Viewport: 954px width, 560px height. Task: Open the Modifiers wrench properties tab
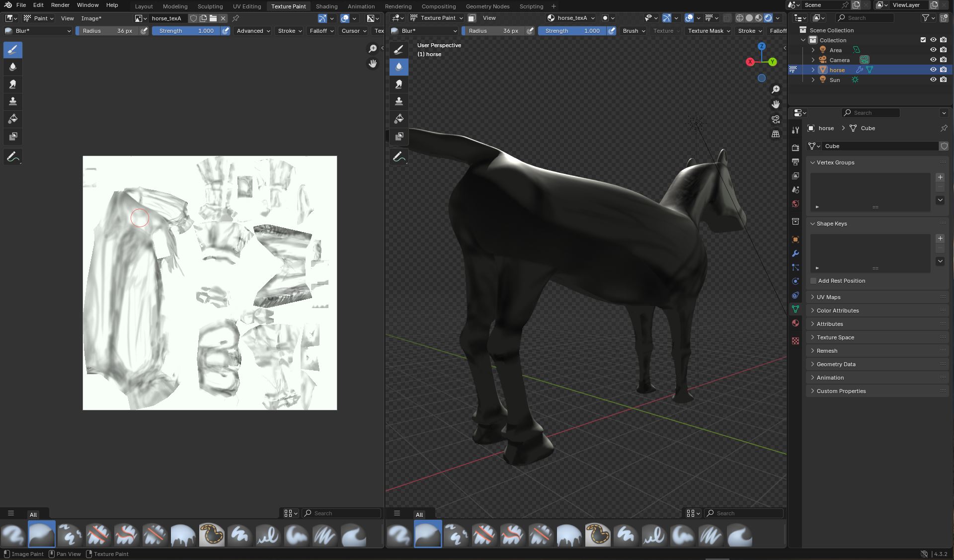795,253
